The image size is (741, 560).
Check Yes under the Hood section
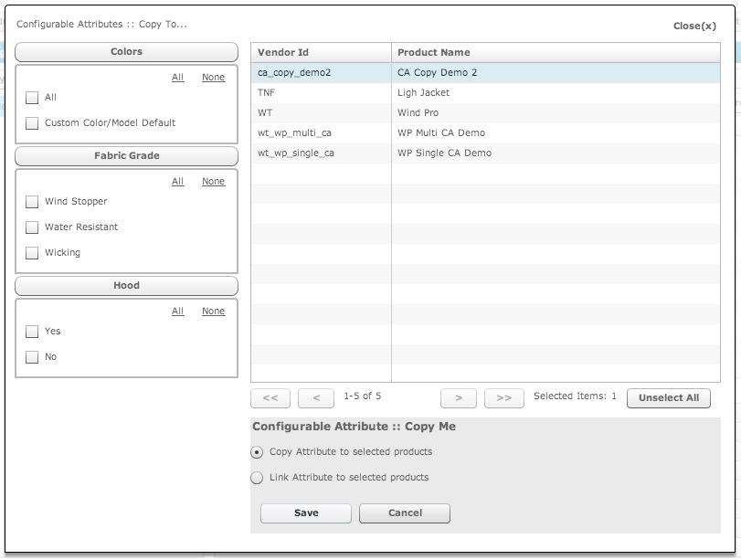click(33, 331)
